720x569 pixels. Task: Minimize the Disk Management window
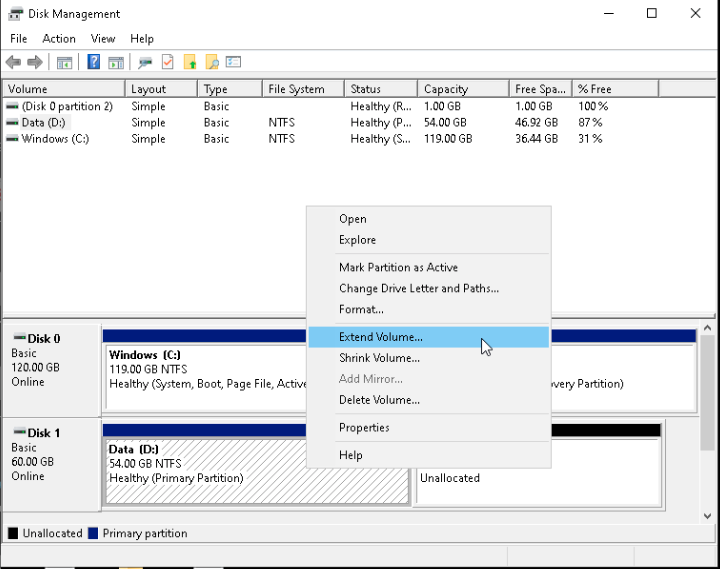609,13
